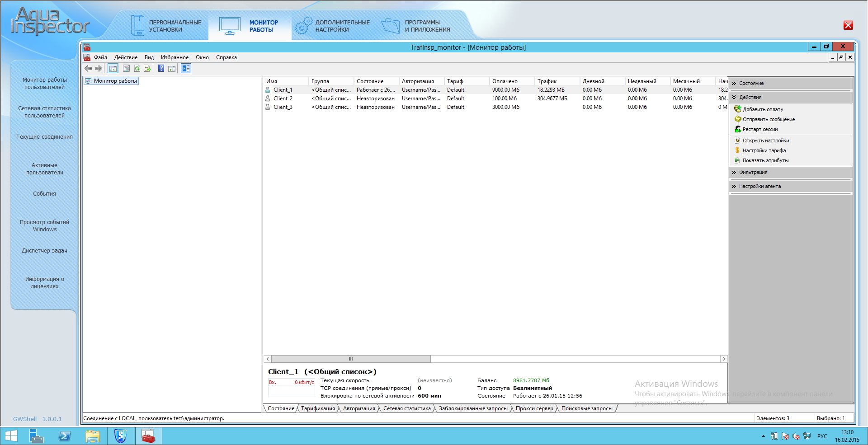Click the green Refresh toolbar icon
868x445 pixels.
pos(137,69)
